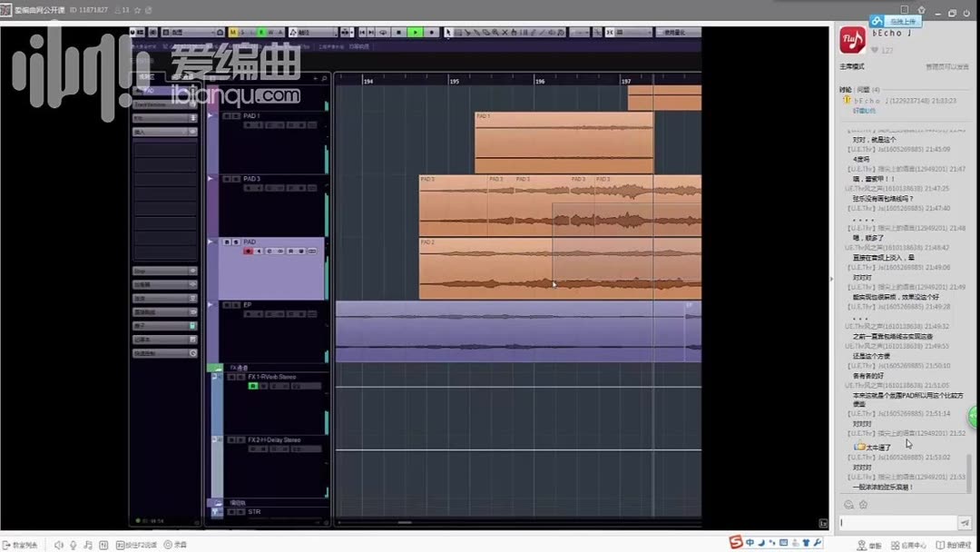Screen dimensions: 980x552
Task: Click the horizontal zoom slider below the arrangement
Action: click(404, 523)
